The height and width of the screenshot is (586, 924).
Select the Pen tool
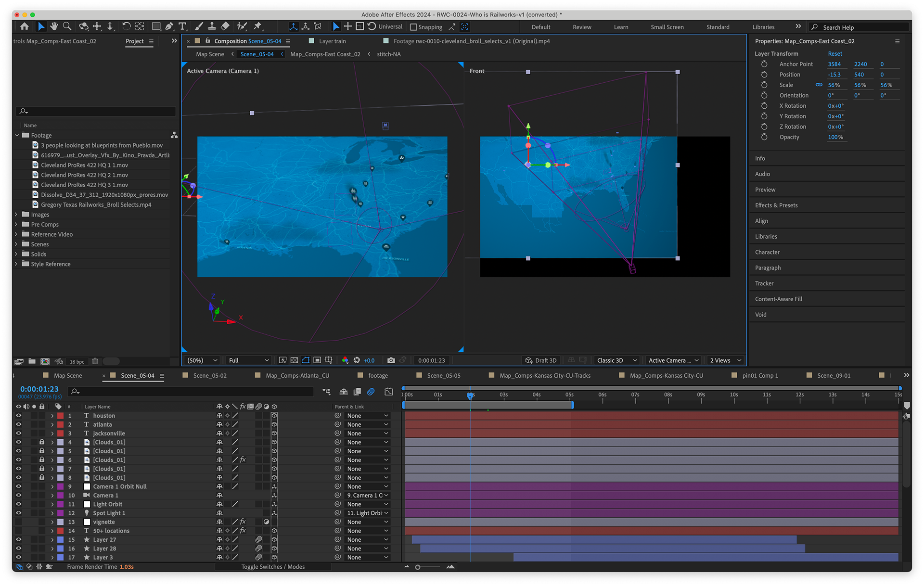tap(169, 26)
